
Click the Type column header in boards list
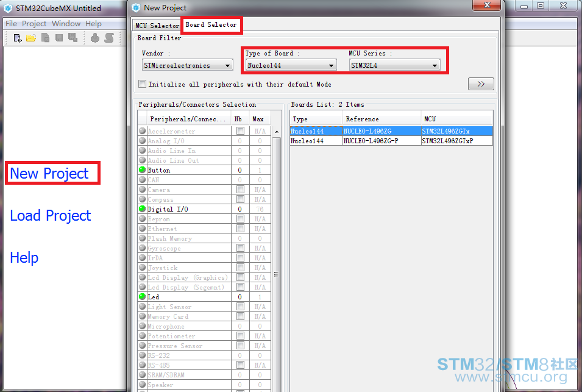(316, 119)
